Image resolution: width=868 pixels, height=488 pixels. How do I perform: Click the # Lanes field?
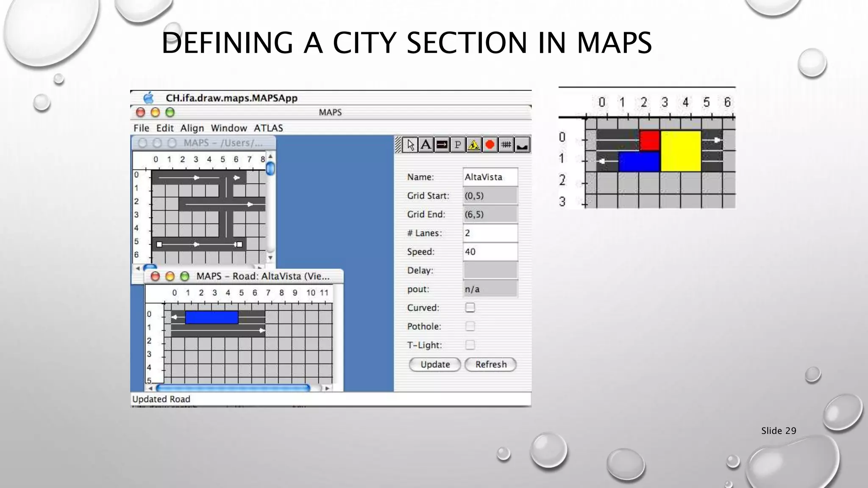(x=490, y=233)
